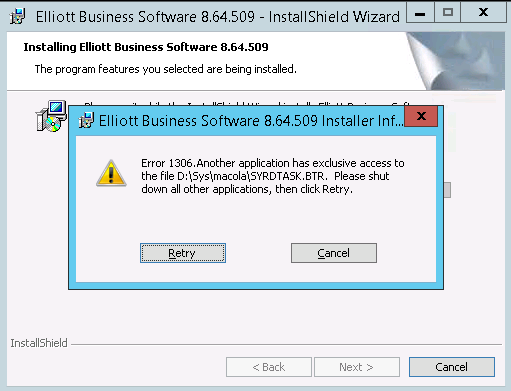This screenshot has height=391, width=511.
Task: Click the 'Installing Elliott Business Software 8.64.509' heading
Action: click(x=146, y=47)
